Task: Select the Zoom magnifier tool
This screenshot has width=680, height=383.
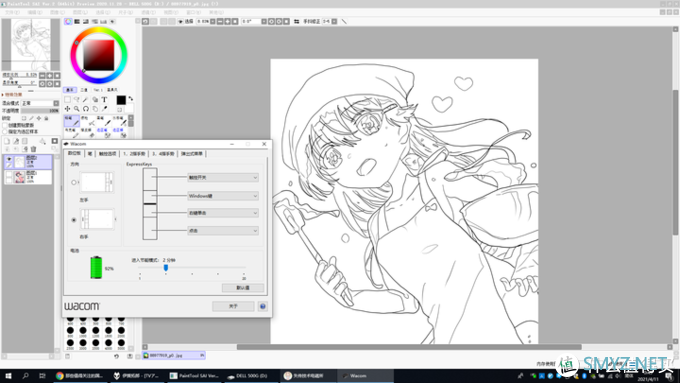Action: (x=76, y=109)
